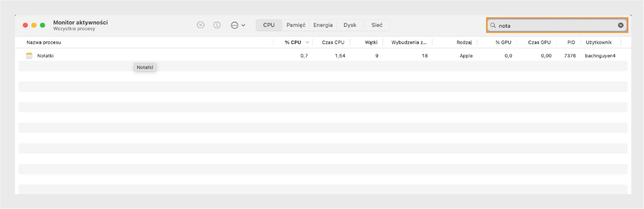Image resolution: width=644 pixels, height=209 pixels.
Task: Click the stop process icon in toolbar
Action: [x=201, y=25]
